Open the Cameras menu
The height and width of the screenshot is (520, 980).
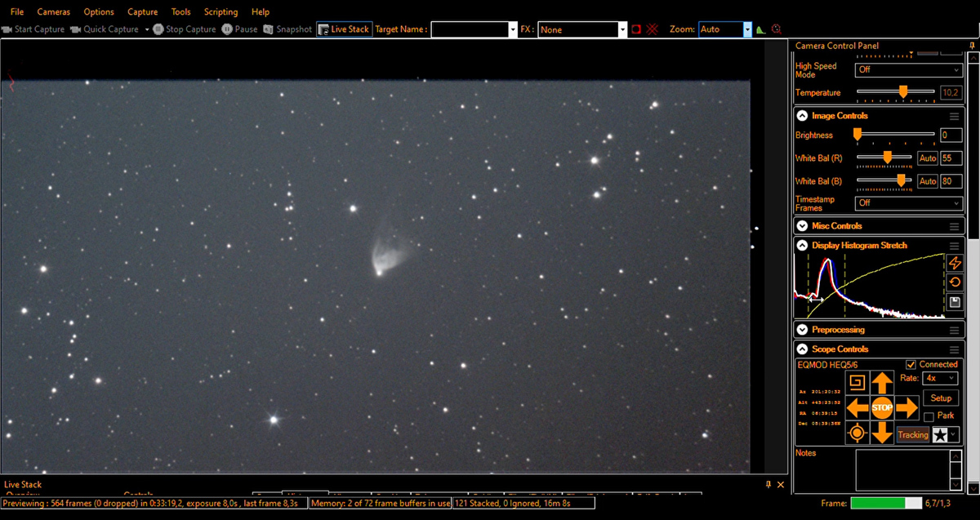[54, 12]
